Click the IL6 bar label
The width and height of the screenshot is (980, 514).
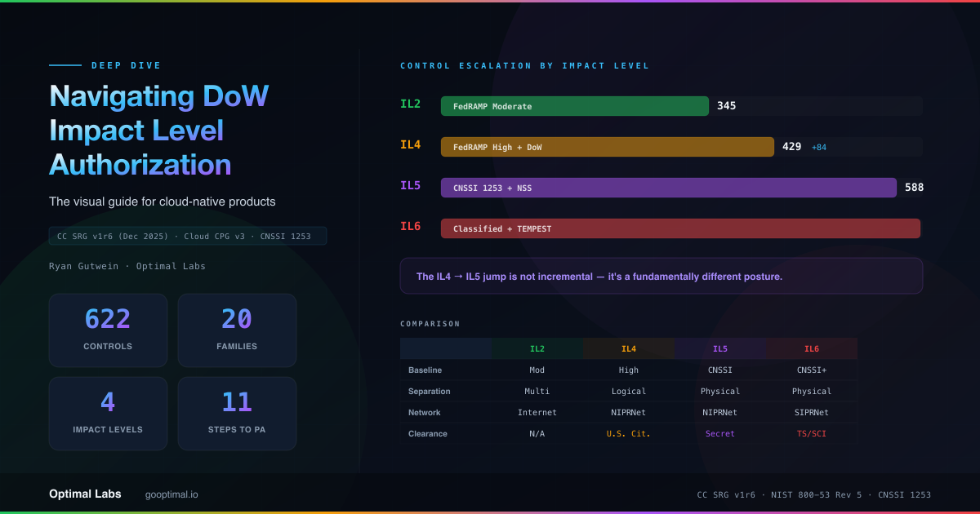pos(410,226)
